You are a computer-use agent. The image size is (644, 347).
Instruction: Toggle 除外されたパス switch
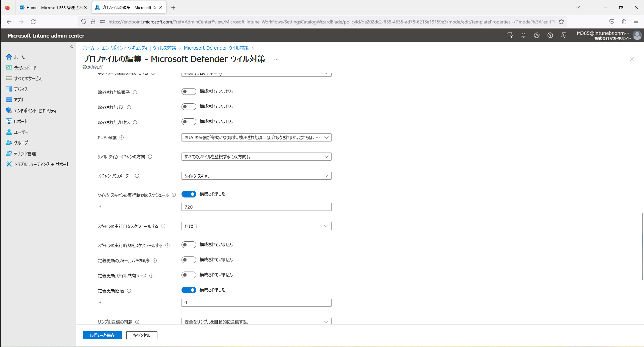tap(189, 107)
